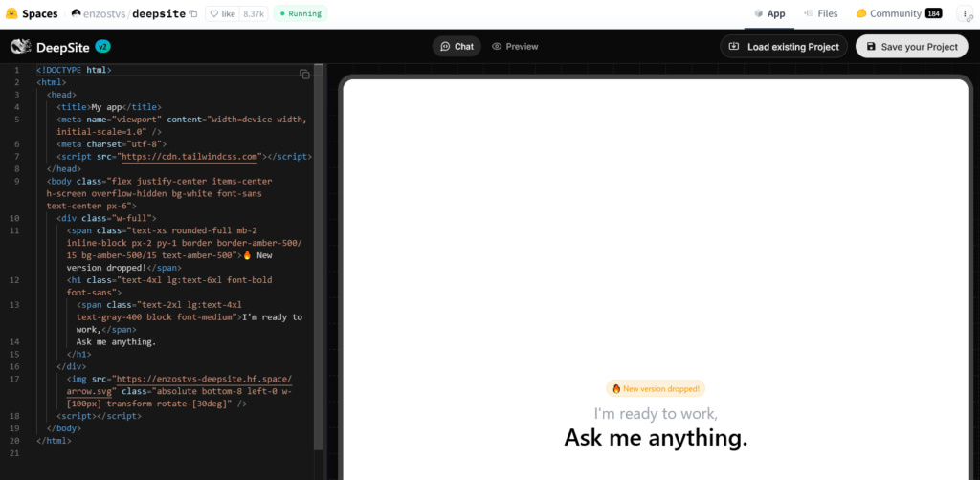
Task: Click line number 17 in the gutter
Action: (15, 379)
